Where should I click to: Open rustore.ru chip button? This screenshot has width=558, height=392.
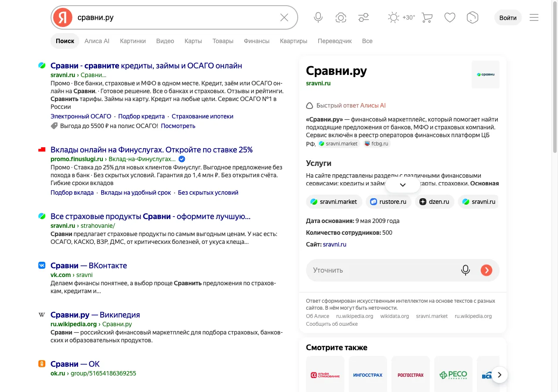point(388,202)
